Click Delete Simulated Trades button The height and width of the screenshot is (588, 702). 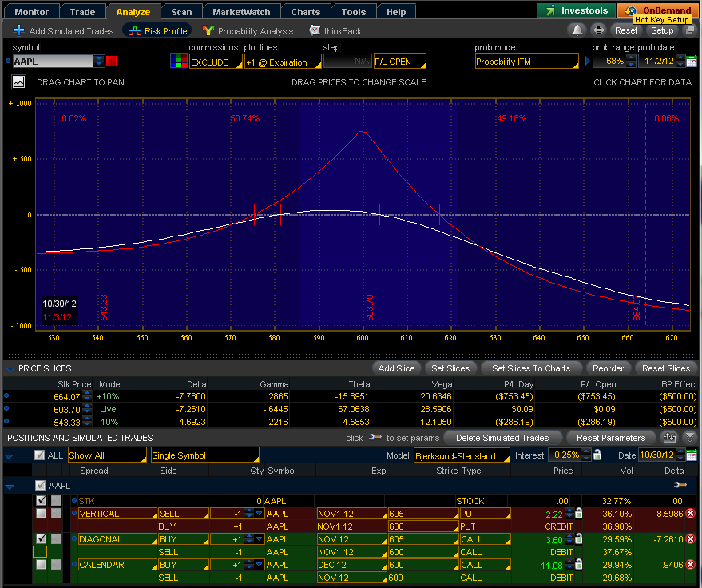pos(502,438)
